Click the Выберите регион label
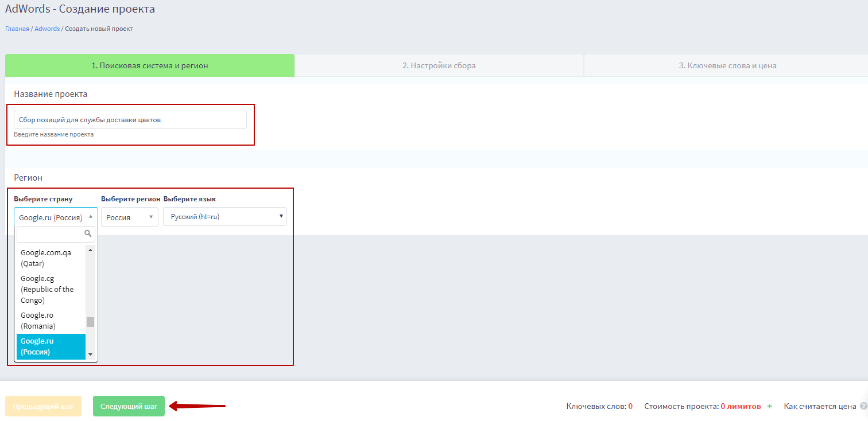Viewport: 868px width, 421px height. click(131, 199)
